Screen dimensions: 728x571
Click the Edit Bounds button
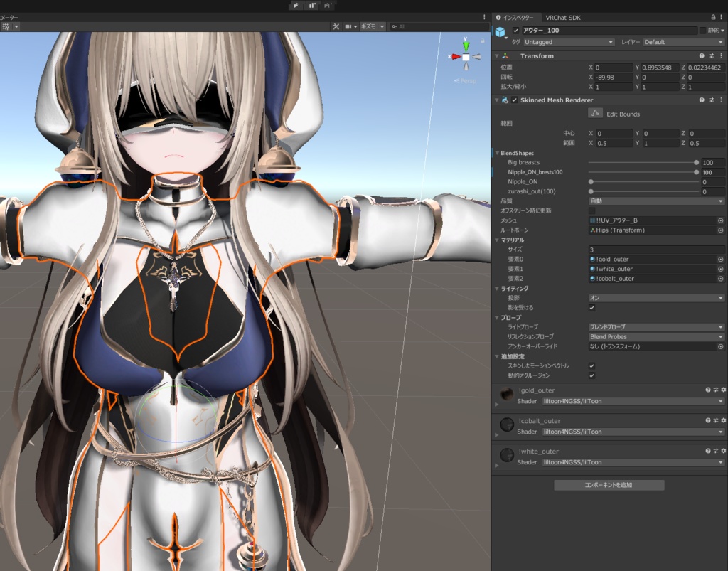tap(595, 113)
